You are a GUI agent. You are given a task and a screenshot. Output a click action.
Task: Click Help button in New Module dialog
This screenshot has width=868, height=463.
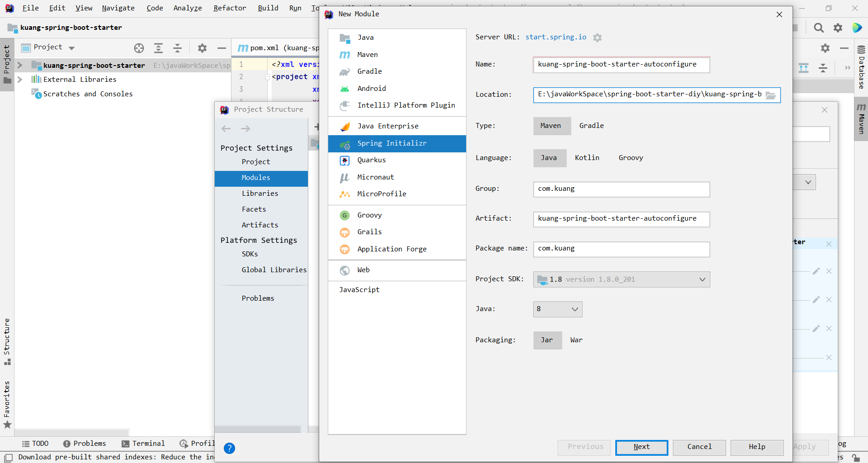click(x=757, y=447)
